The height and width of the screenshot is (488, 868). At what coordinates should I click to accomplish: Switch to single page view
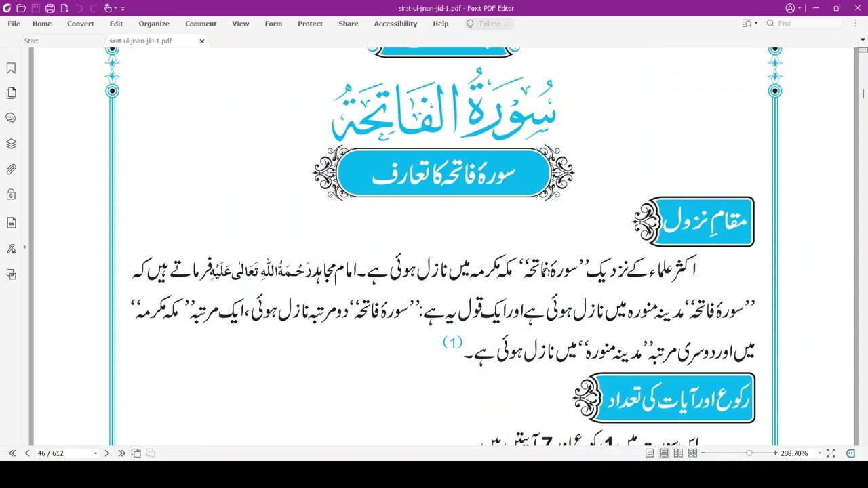click(650, 453)
